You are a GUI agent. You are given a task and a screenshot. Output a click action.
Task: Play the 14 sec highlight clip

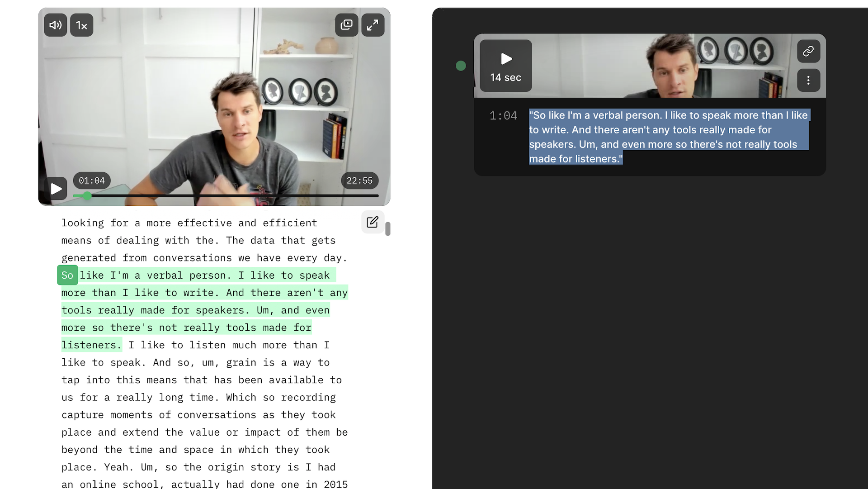click(505, 66)
